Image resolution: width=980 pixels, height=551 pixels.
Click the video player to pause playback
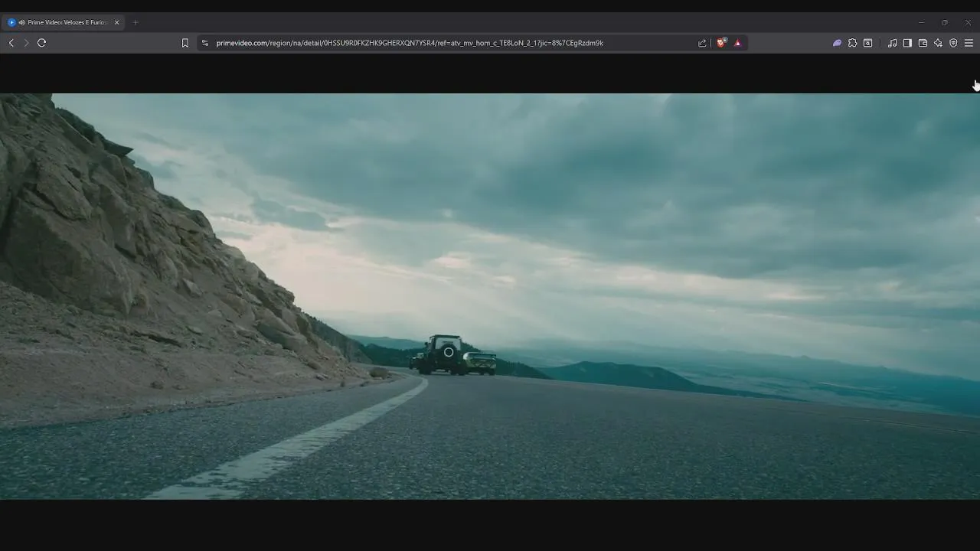490,296
